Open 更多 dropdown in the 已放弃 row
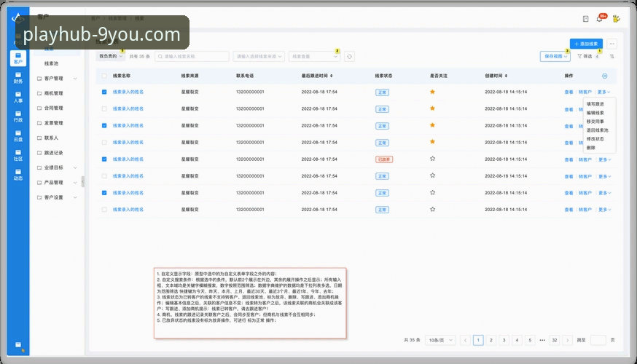The height and width of the screenshot is (364, 637). [x=604, y=159]
